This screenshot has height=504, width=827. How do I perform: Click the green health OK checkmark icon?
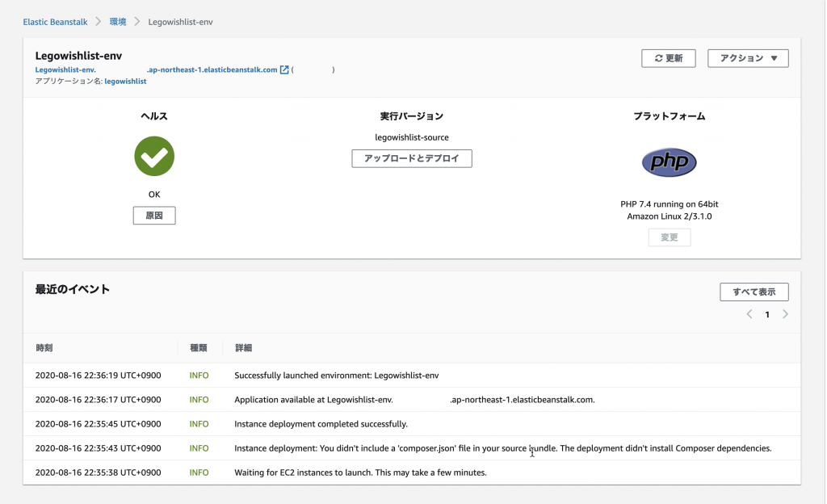154,156
